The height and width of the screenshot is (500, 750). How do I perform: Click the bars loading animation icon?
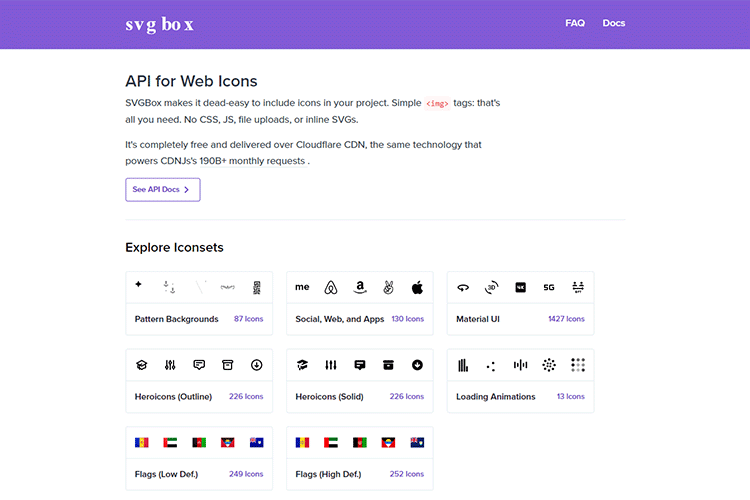pyautogui.click(x=462, y=365)
